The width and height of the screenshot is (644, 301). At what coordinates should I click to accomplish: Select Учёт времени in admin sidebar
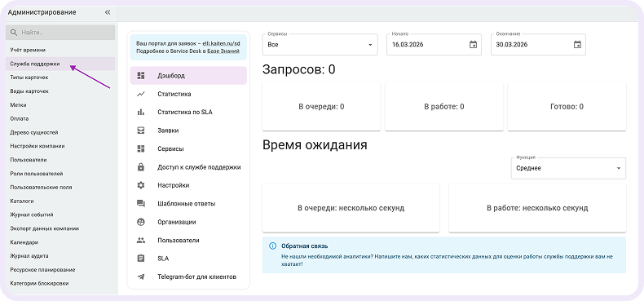pos(60,50)
